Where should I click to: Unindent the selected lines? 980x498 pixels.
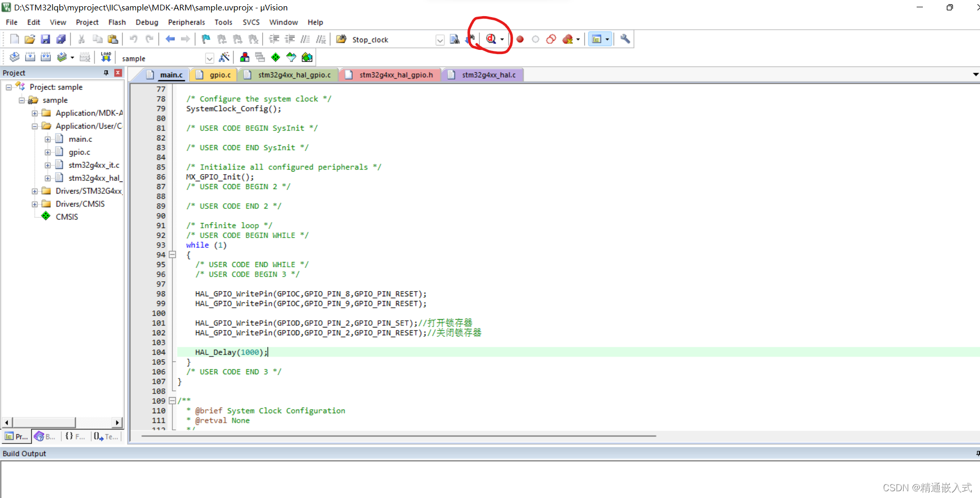click(x=290, y=39)
